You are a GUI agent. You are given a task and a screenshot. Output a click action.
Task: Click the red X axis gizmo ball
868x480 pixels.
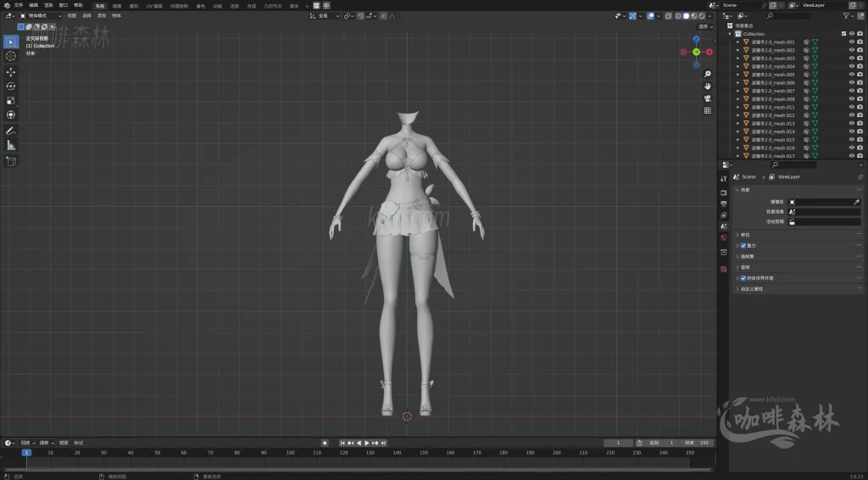709,52
